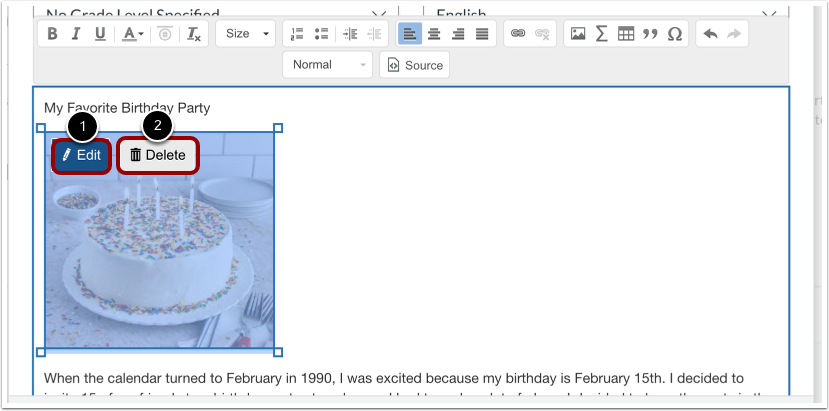Screen dimensions: 829x411
Task: Click the Delete button on the image
Action: click(x=158, y=155)
